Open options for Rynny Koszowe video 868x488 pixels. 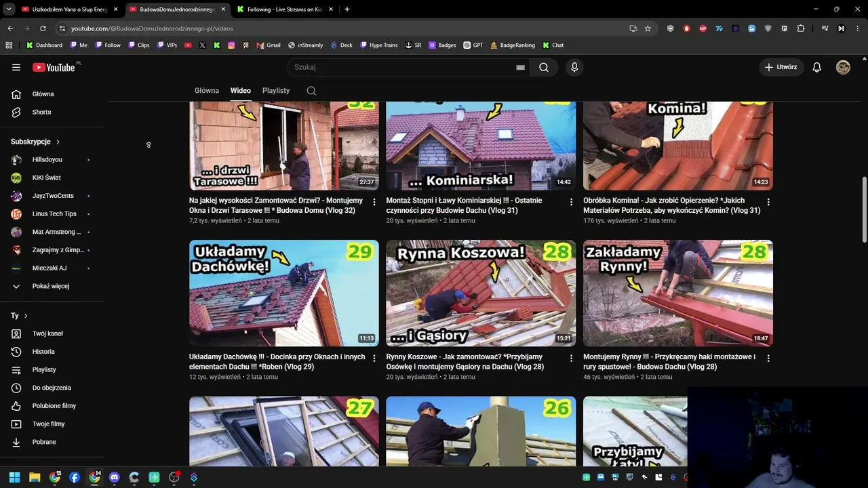(571, 359)
